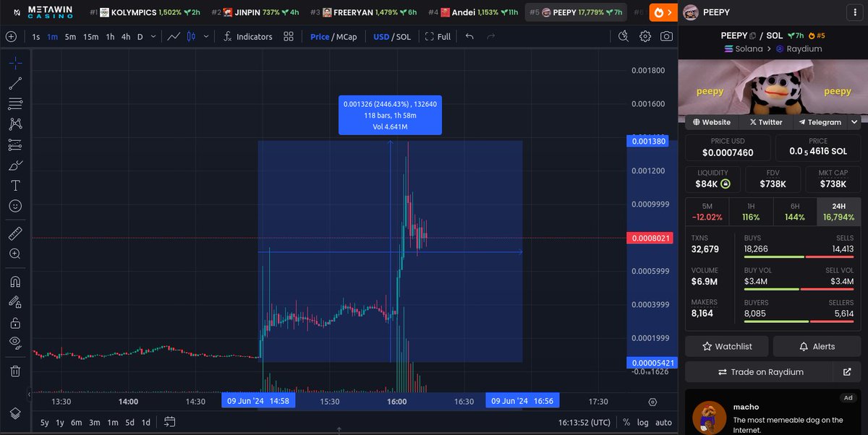
Task: Toggle magnet mode in the left toolbar
Action: 14,282
